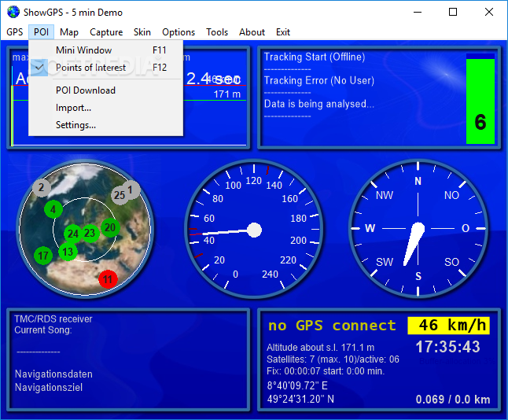The image size is (508, 420).
Task: Click longitude 8°40'09.72" E value
Action: pos(297,385)
